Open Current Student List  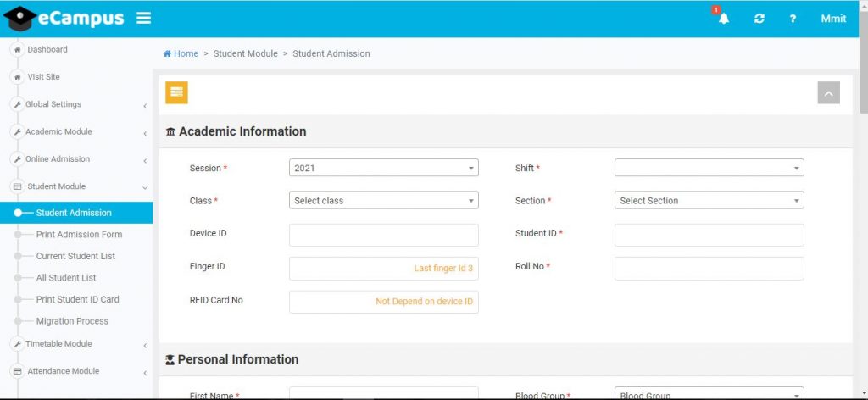pyautogui.click(x=75, y=256)
